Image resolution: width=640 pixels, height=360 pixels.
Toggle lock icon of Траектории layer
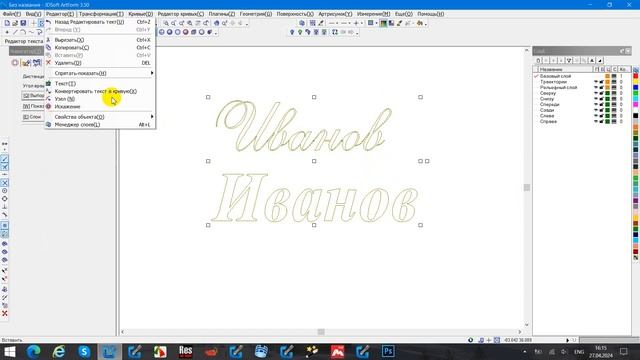[602, 82]
